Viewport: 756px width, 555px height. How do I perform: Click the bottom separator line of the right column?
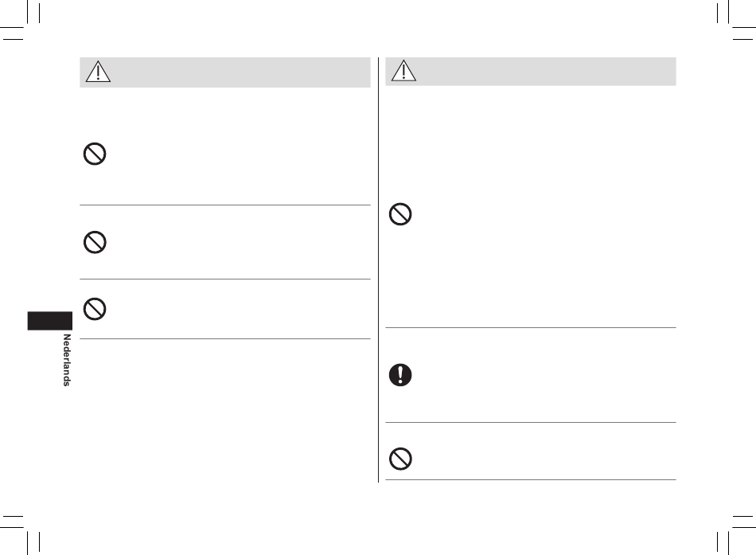pos(531,479)
